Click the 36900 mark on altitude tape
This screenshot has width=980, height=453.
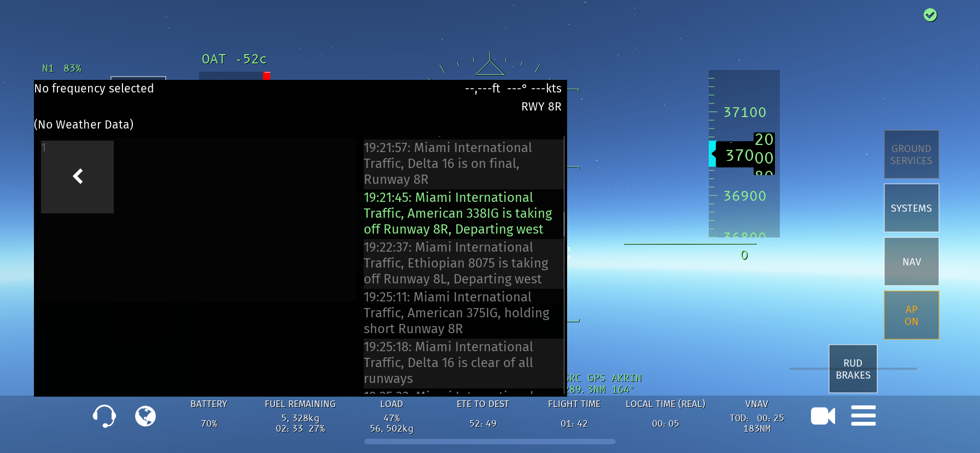point(745,196)
